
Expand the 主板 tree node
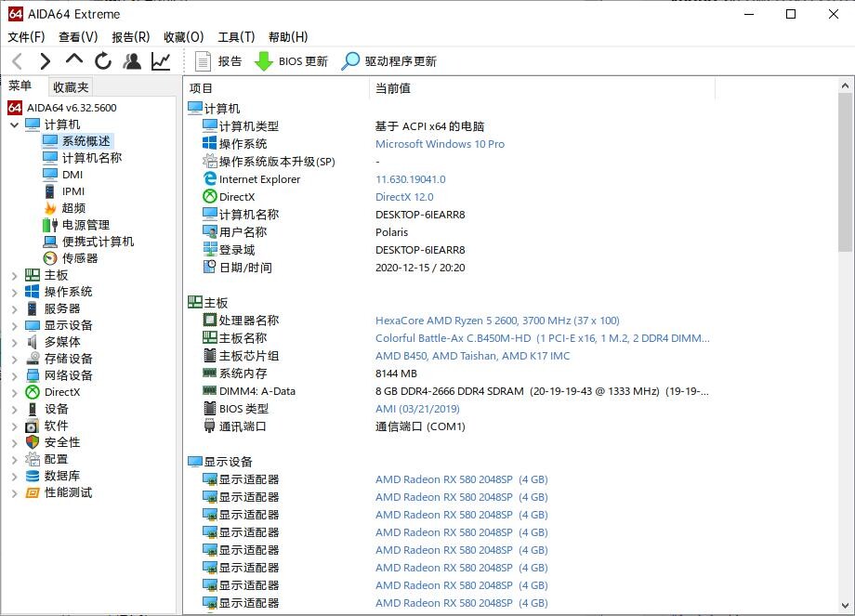tap(15, 275)
